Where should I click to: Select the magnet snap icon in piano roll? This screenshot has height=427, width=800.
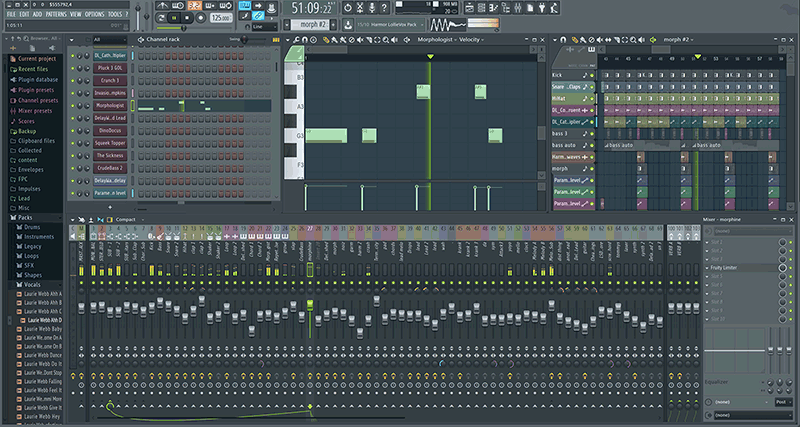(305, 39)
